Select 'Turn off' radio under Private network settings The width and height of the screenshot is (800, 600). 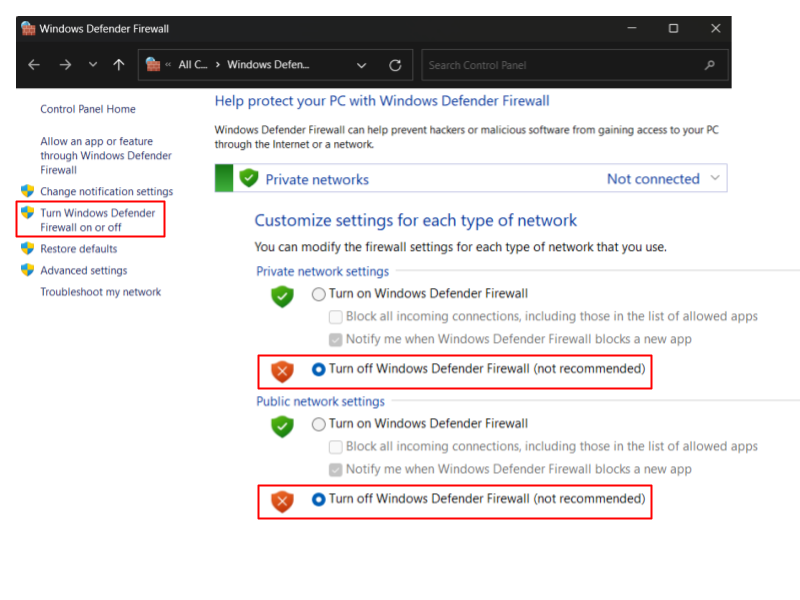[318, 369]
